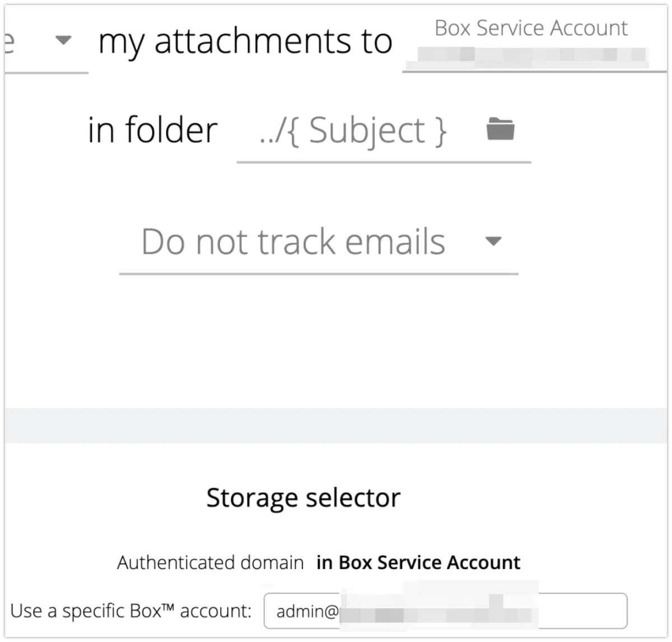The width and height of the screenshot is (672, 642).
Task: Open the "Do not track emails" dropdown
Action: click(293, 242)
